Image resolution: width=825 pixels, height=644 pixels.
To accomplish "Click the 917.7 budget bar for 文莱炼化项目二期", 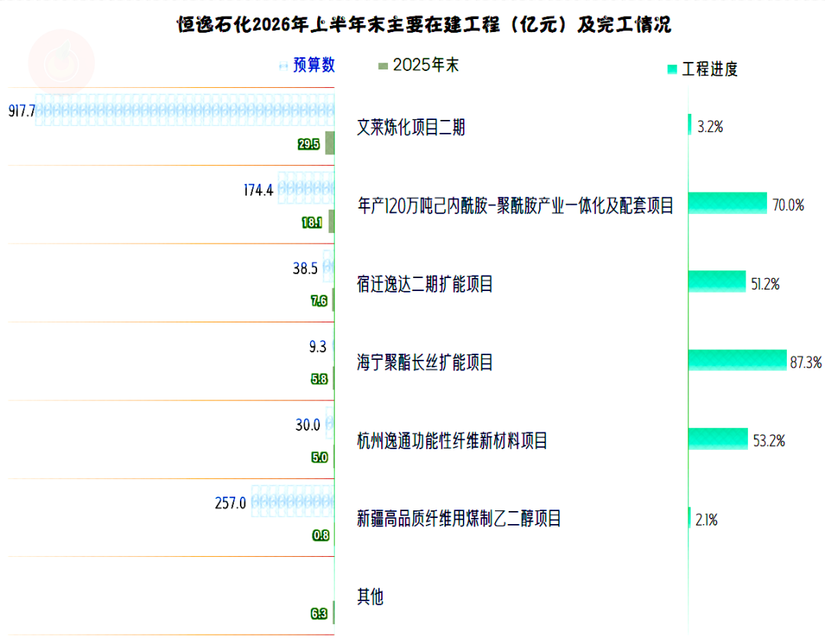I will (x=185, y=110).
